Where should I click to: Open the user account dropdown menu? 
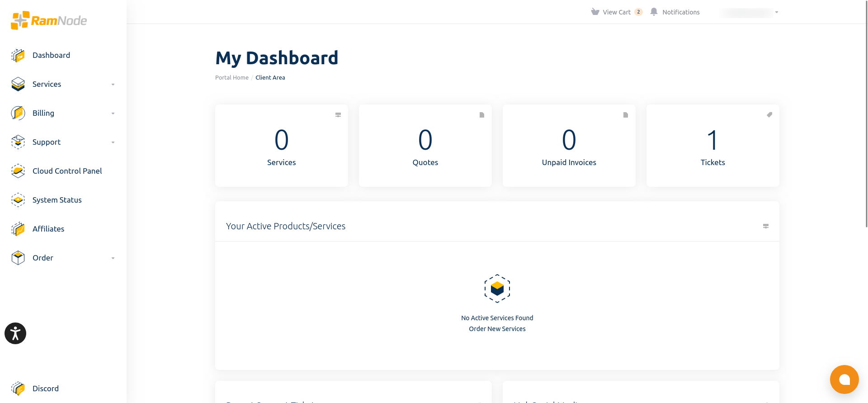pyautogui.click(x=750, y=12)
